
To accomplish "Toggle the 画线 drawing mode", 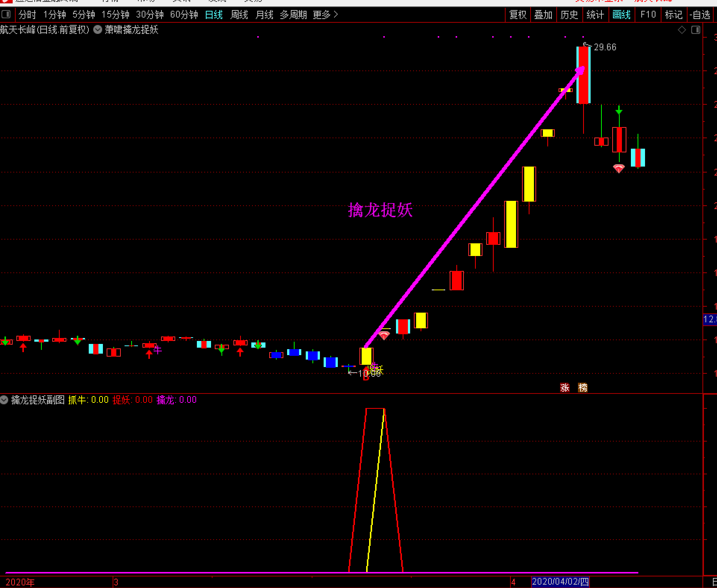I will [621, 15].
